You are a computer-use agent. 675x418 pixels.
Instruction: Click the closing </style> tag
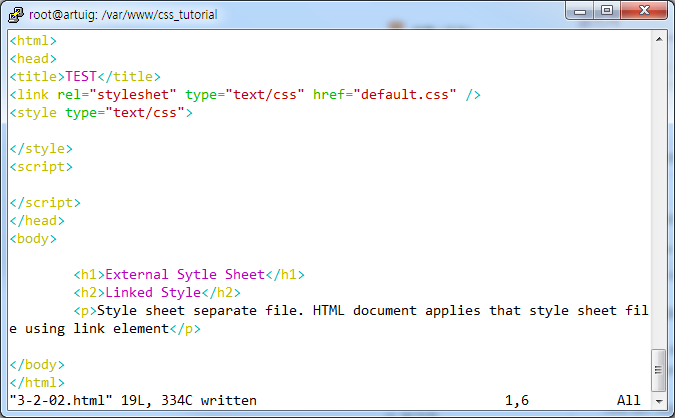pyautogui.click(x=41, y=149)
